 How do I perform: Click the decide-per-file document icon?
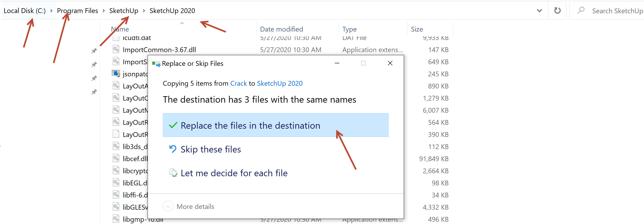173,173
